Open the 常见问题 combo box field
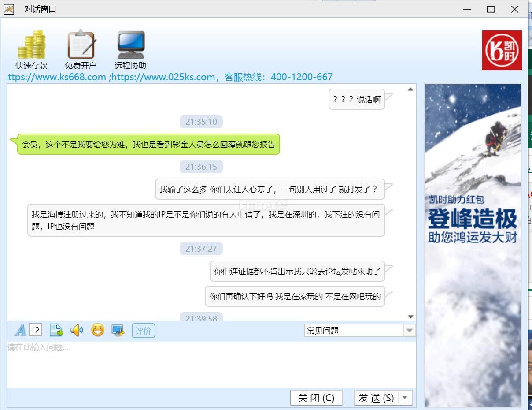This screenshot has height=410, width=532. pos(353,330)
